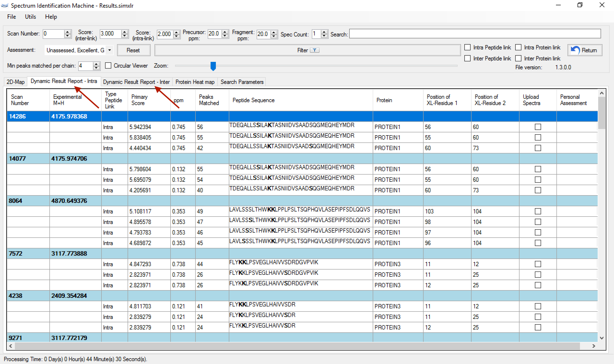Check the Intra Peptide link option
The width and height of the screenshot is (614, 364).
[x=467, y=47]
